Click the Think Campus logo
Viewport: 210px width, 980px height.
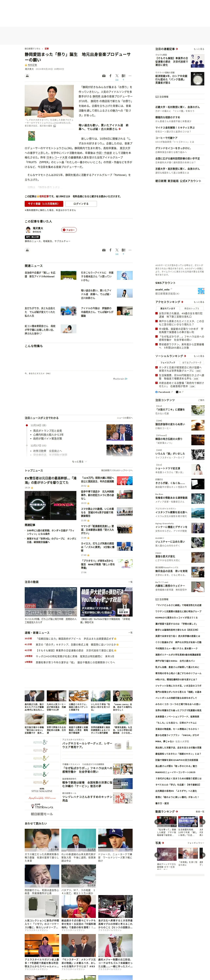point(42,807)
